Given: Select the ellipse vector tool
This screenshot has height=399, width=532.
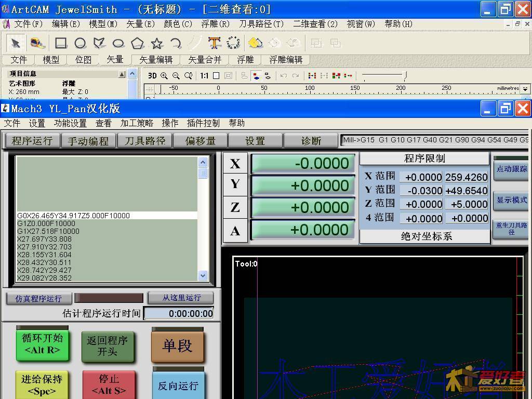Looking at the screenshot, I should tap(118, 43).
